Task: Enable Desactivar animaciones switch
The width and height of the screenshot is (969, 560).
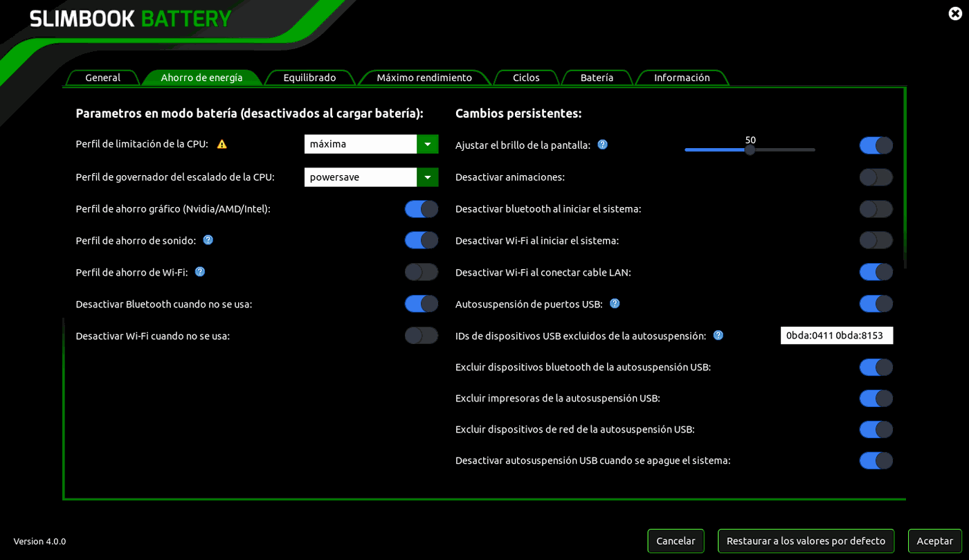Action: [876, 177]
